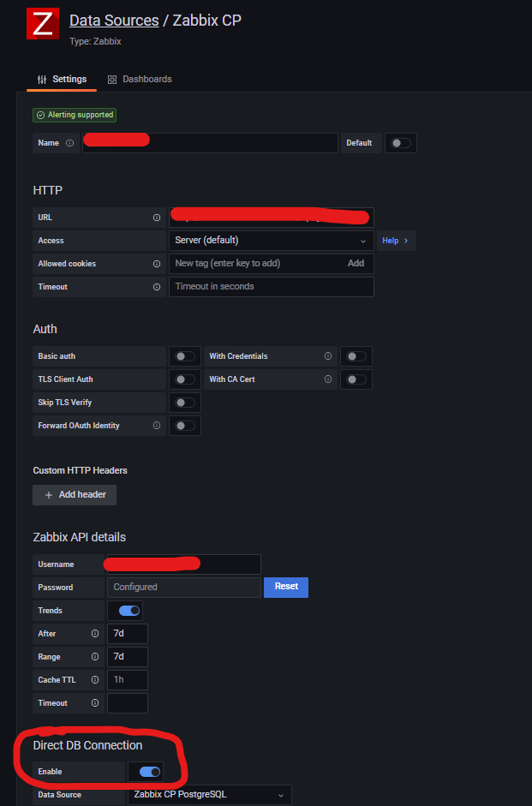Click the URL field info icon

(x=155, y=217)
